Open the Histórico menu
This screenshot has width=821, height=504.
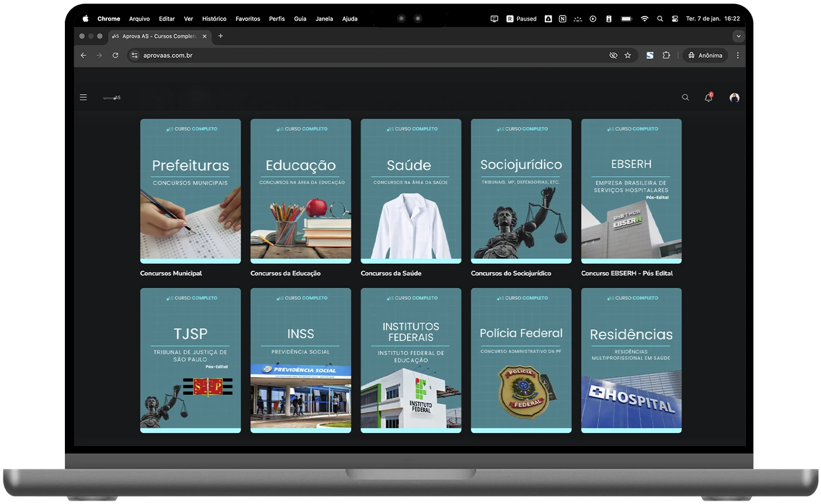coord(214,19)
